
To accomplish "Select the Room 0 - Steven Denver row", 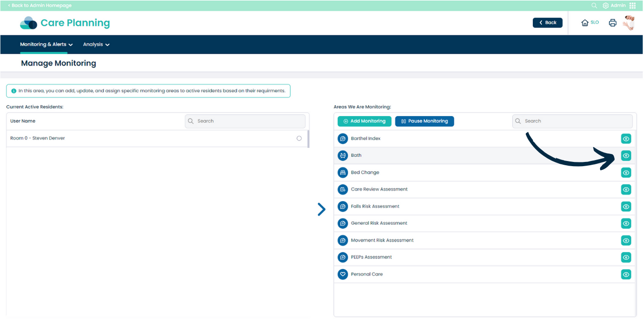I will coord(157,139).
